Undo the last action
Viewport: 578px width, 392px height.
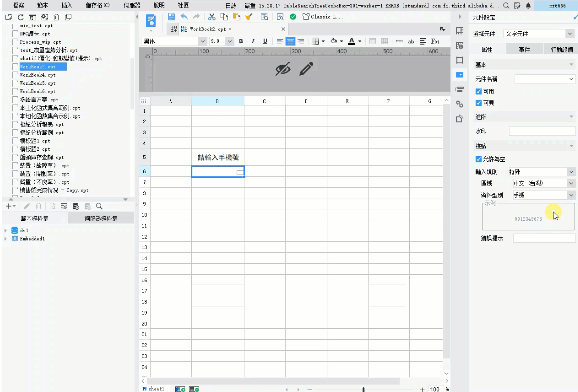pyautogui.click(x=184, y=16)
